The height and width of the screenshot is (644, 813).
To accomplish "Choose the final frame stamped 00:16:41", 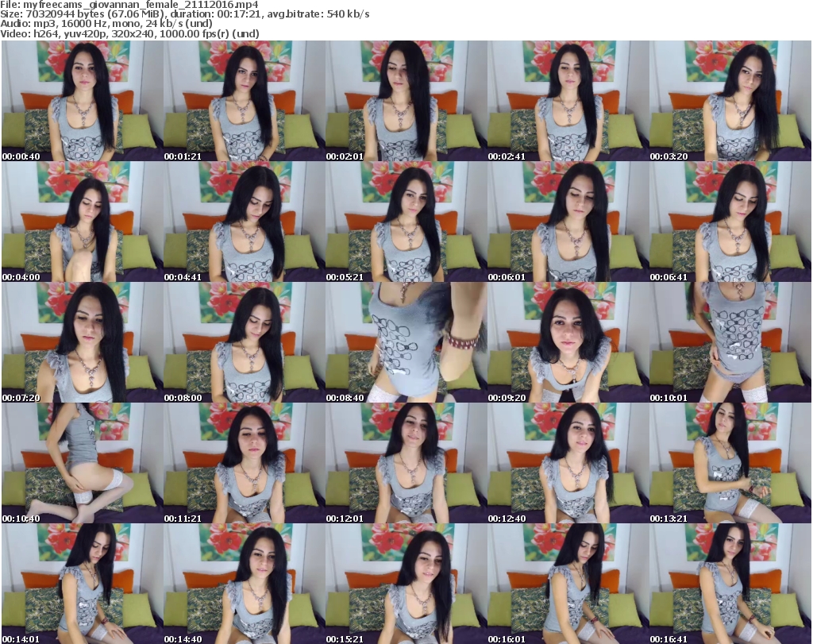I will click(x=730, y=584).
